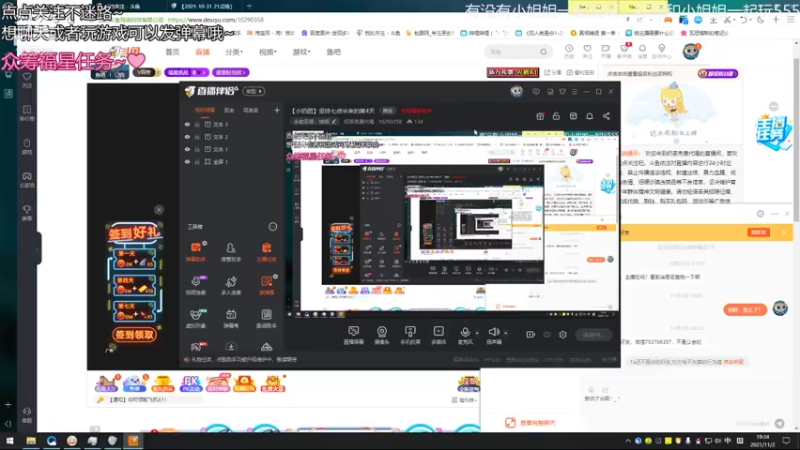Toggle the lock on 文本 3 source

197,124
